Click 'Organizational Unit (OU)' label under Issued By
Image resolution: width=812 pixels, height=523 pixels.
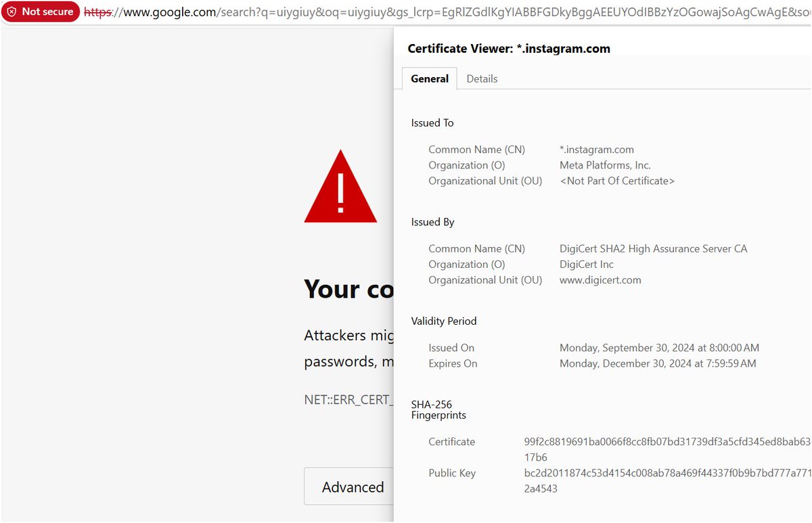(x=485, y=280)
